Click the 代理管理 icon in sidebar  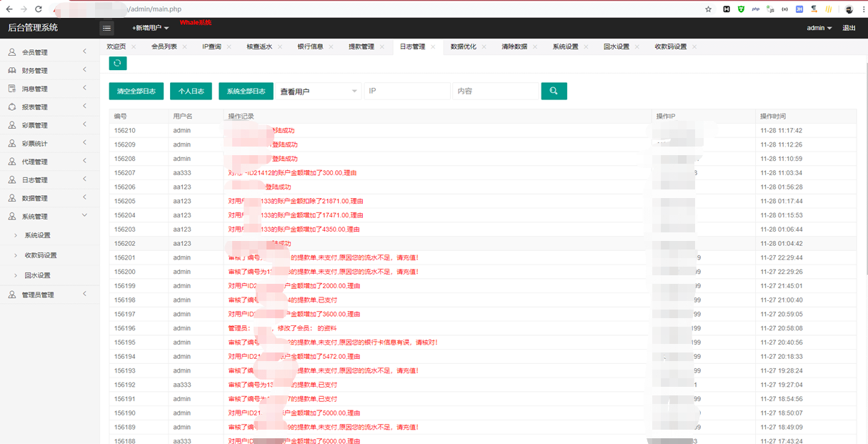(x=12, y=162)
